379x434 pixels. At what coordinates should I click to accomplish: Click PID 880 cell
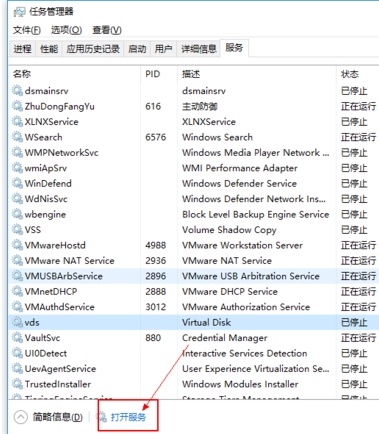tap(153, 338)
